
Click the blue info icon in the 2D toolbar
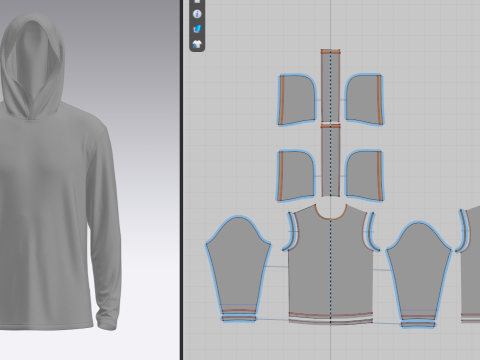[197, 14]
